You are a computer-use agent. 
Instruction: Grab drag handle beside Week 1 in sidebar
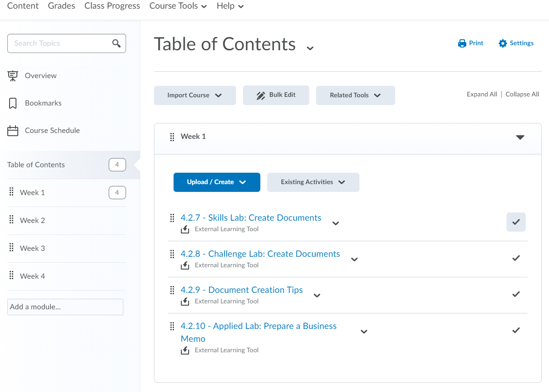(11, 192)
